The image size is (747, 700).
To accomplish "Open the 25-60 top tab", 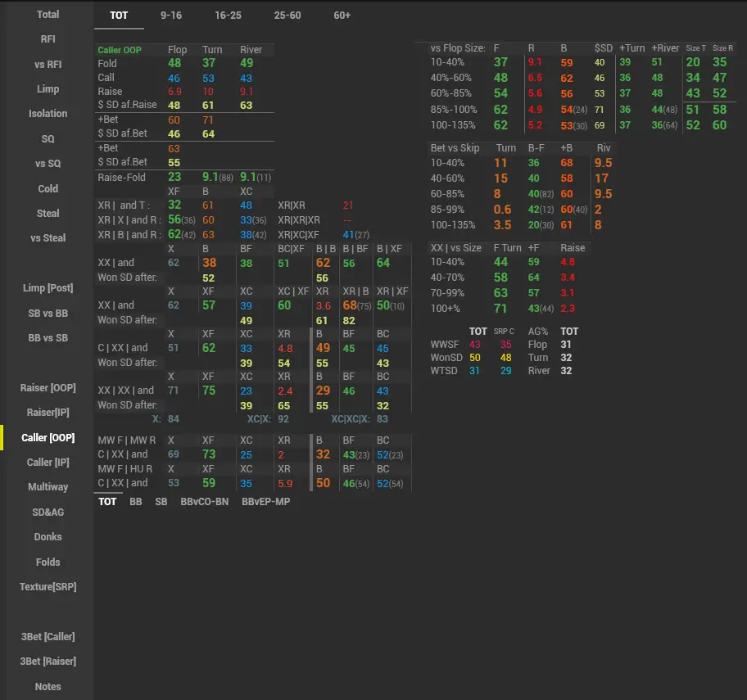I will click(x=287, y=16).
